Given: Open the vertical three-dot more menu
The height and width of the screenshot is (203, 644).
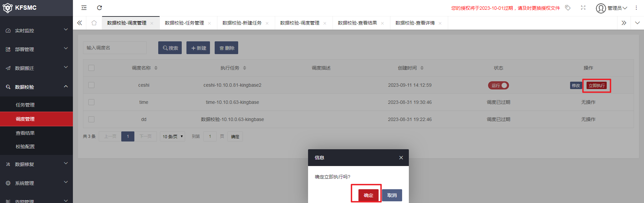Looking at the screenshot, I should coord(636,8).
